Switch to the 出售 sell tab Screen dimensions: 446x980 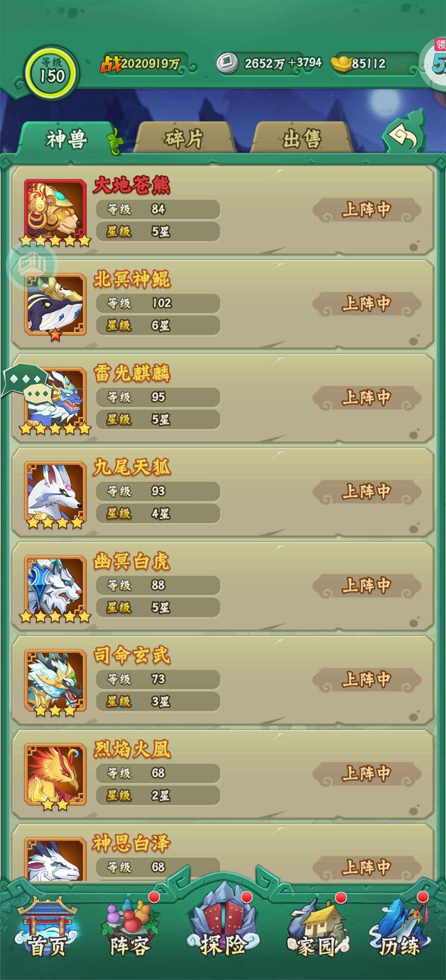pos(303,139)
